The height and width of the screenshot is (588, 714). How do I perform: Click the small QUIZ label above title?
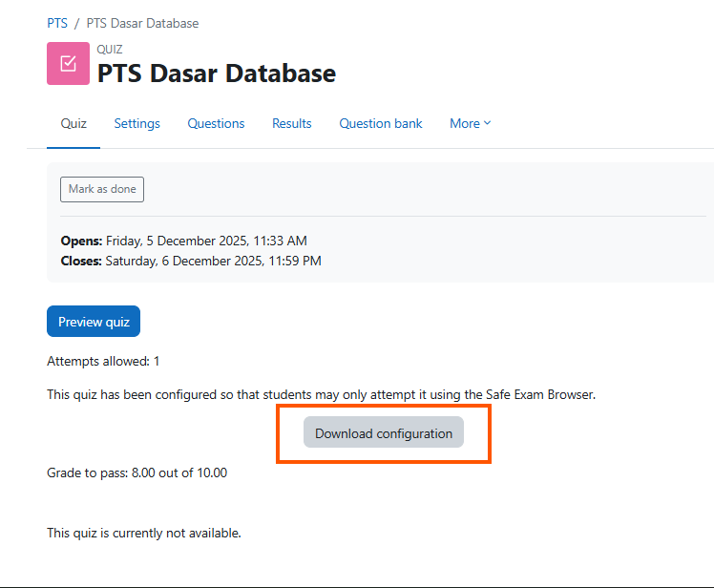110,50
